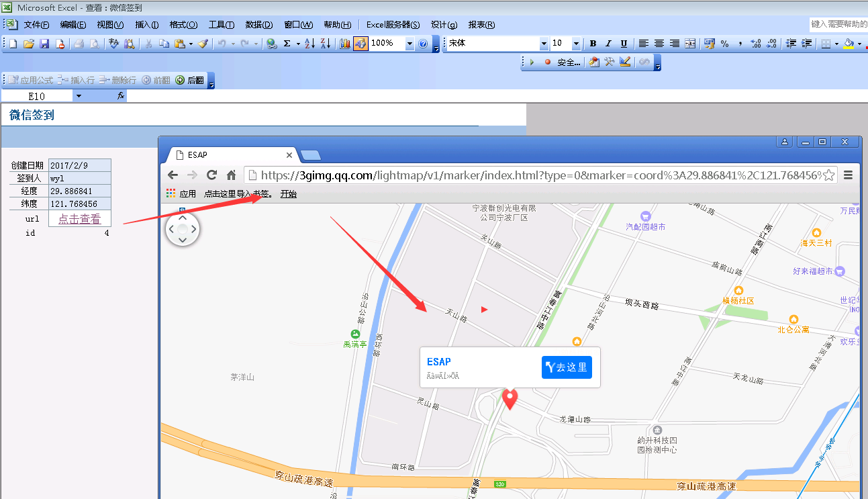Click the 去这里 navigation button
This screenshot has width=868, height=499.
tap(567, 367)
